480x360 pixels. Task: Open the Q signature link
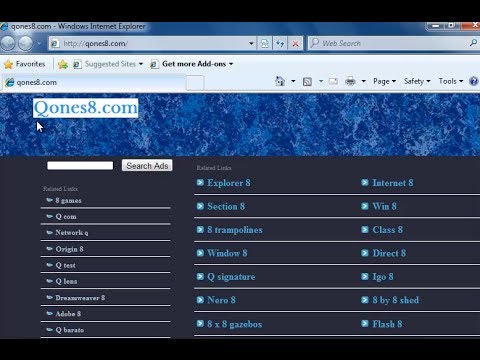pyautogui.click(x=231, y=277)
